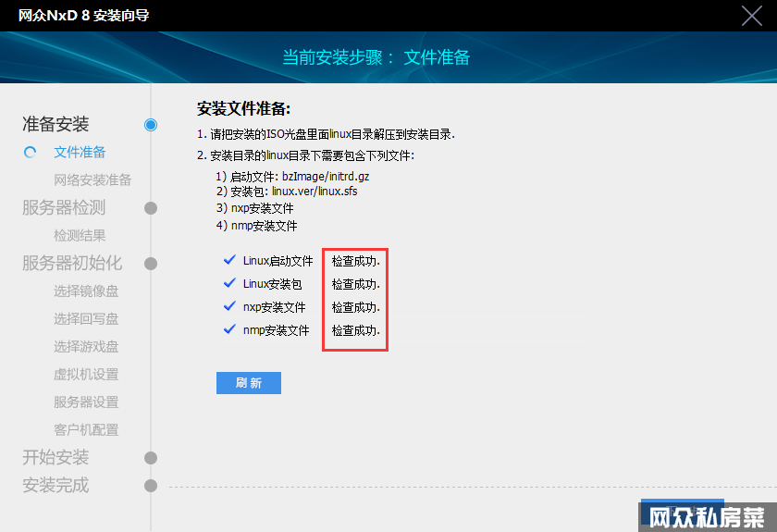Image resolution: width=777 pixels, height=532 pixels.
Task: Click the nxp安装文件 check row label
Action: coord(275,307)
